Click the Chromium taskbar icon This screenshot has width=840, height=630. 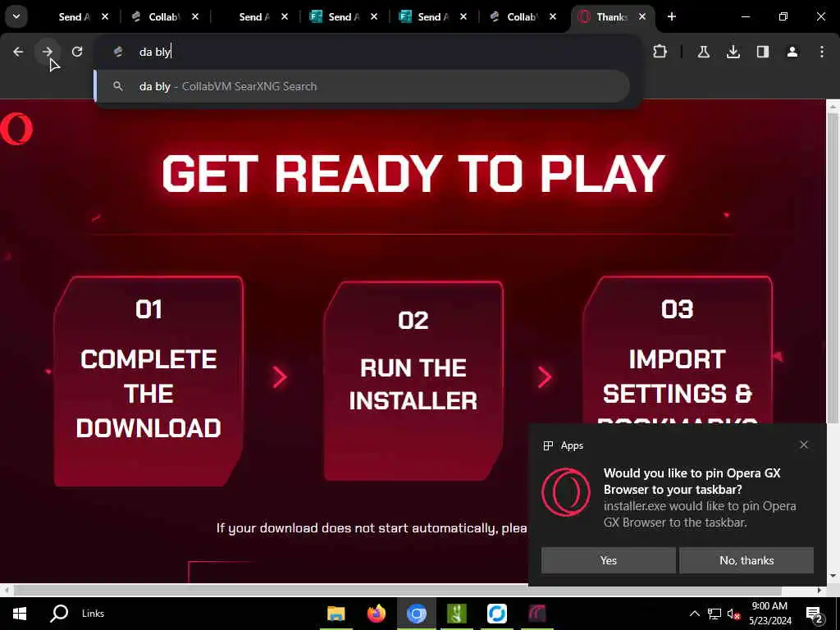point(416,614)
